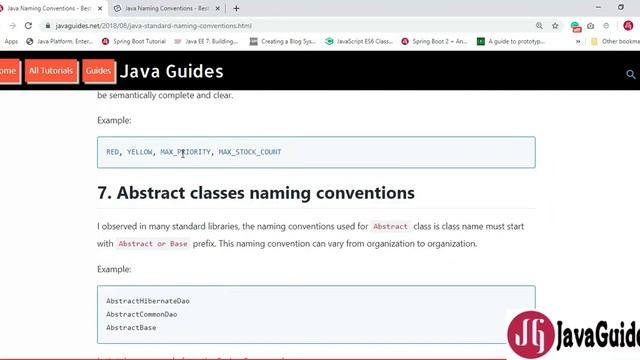Screen dimensions: 640x360
Task: Click the camera extension icon
Action: pyautogui.click(x=591, y=26)
